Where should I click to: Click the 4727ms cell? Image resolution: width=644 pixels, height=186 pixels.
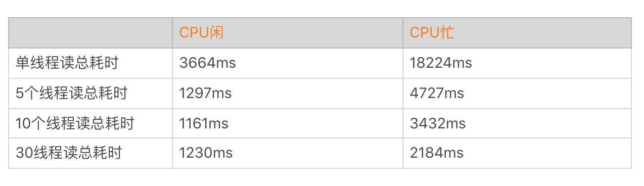tap(437, 93)
